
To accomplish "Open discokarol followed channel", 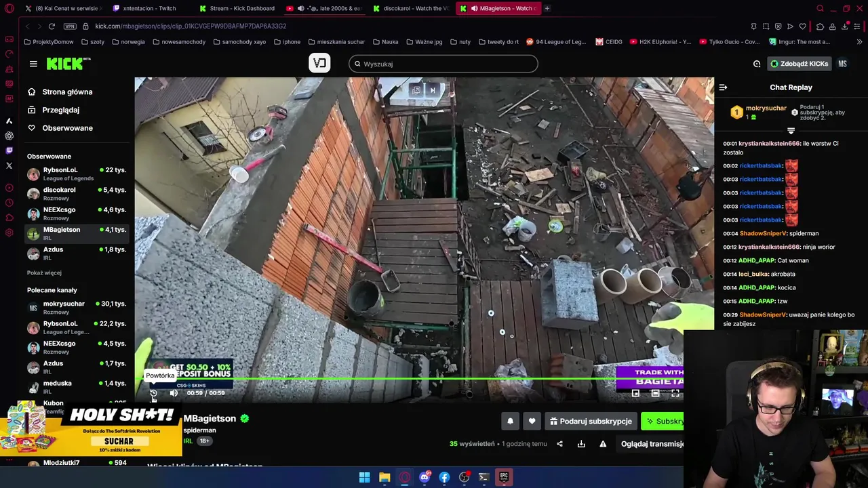I will [x=76, y=193].
